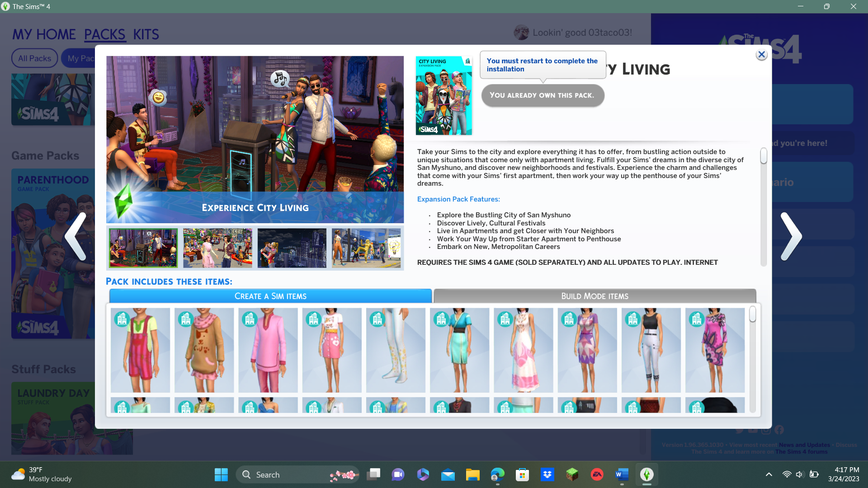Open the Parenthood game pack tile

[x=53, y=254]
